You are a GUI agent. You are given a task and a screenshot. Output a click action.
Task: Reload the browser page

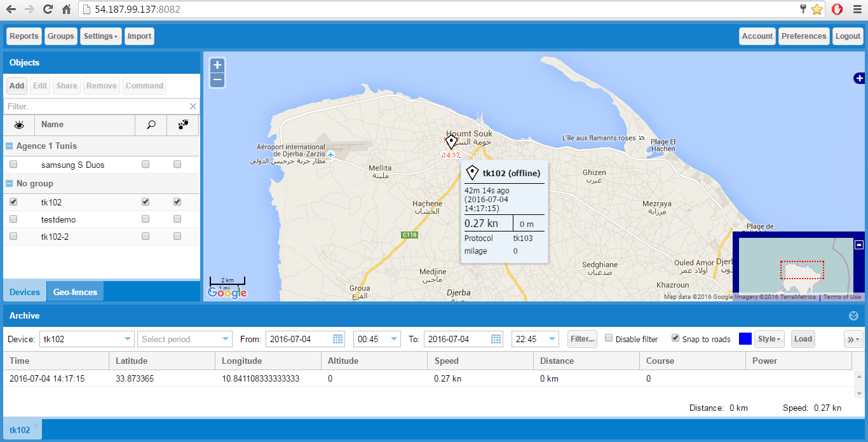pyautogui.click(x=48, y=10)
